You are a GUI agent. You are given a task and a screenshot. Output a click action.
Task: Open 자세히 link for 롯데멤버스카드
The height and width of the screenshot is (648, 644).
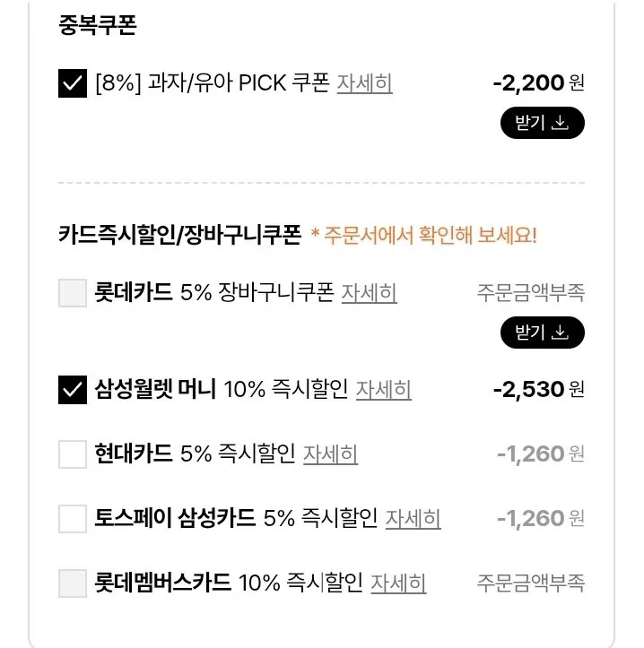coord(398,583)
